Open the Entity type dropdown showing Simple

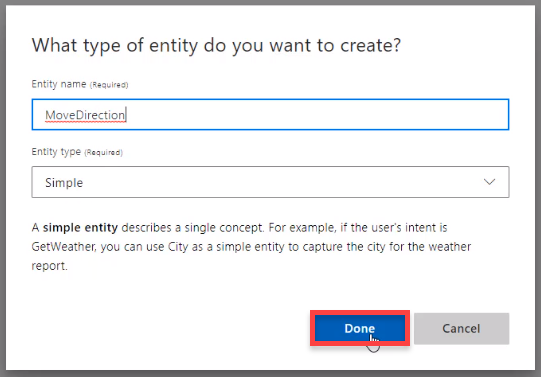(x=270, y=182)
